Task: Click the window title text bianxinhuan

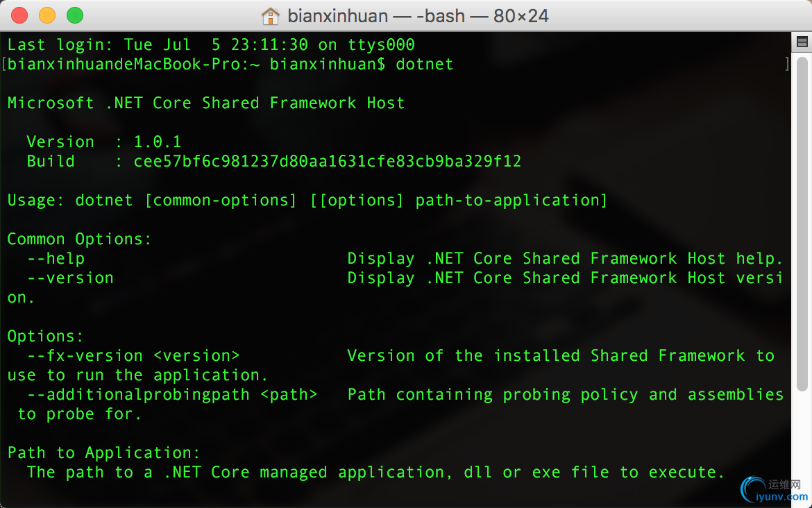Action: coord(338,16)
